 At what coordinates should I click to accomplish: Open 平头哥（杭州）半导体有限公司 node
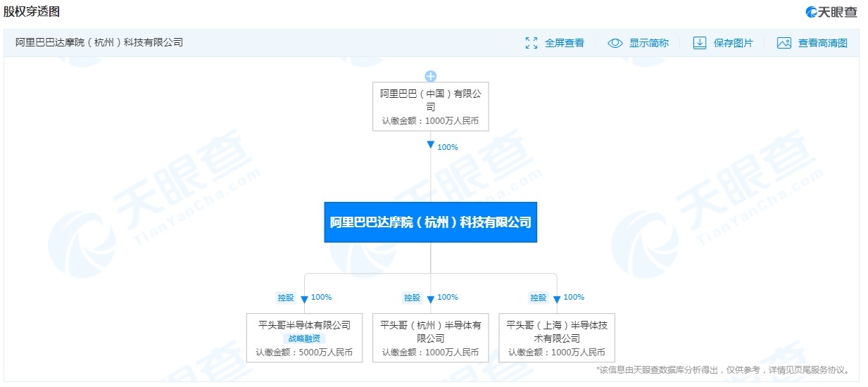pos(430,338)
